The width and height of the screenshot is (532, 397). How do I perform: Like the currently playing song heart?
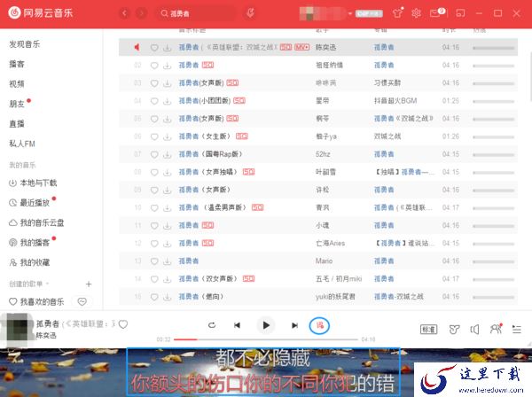tap(123, 324)
